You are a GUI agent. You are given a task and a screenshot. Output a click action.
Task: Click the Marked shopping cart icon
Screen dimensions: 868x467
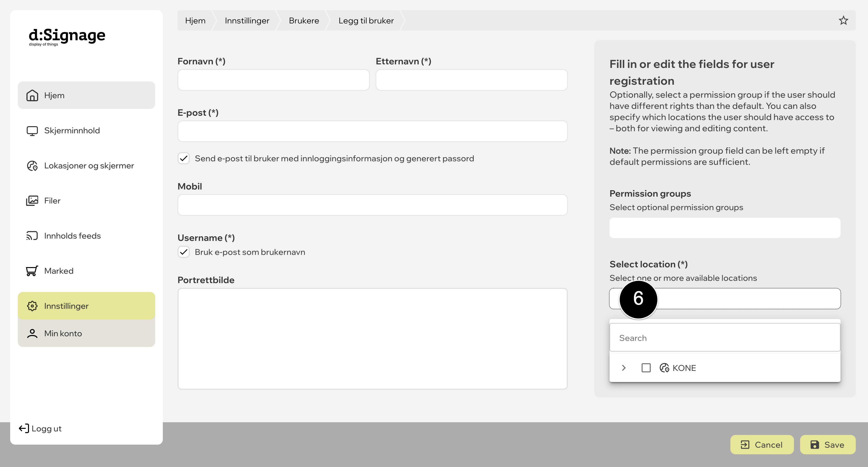tap(32, 271)
